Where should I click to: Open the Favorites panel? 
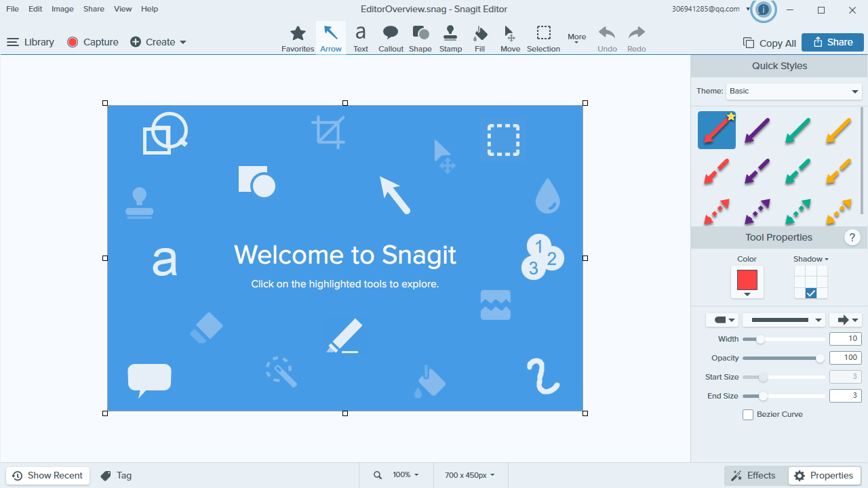tap(298, 37)
